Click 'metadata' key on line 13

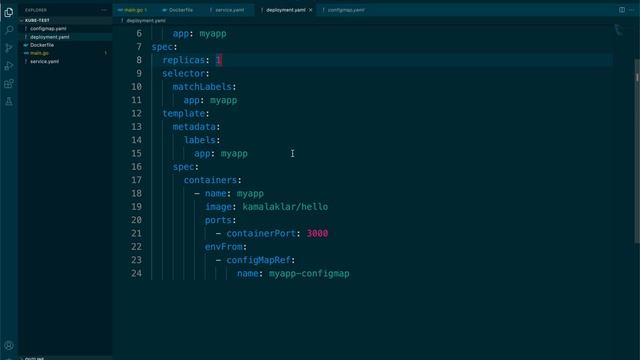tap(194, 127)
